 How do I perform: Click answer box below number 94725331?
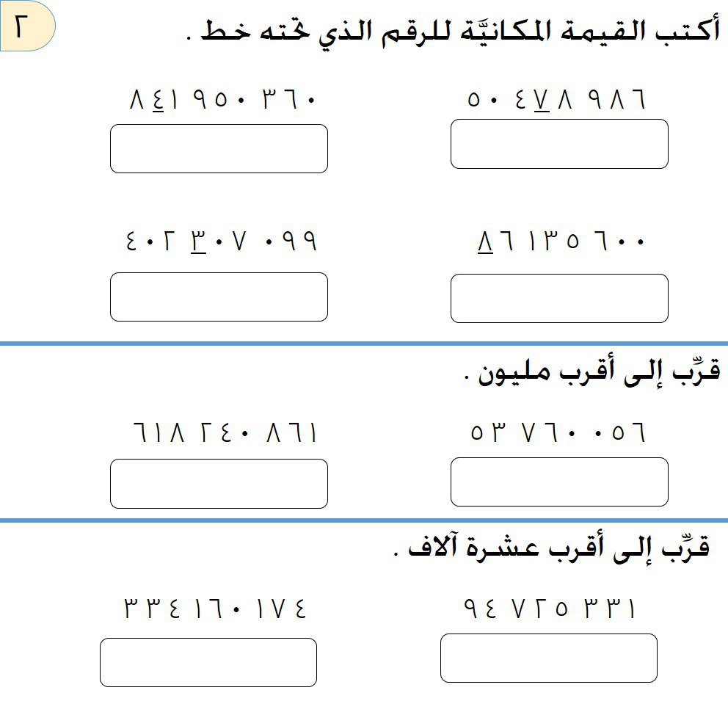click(549, 658)
